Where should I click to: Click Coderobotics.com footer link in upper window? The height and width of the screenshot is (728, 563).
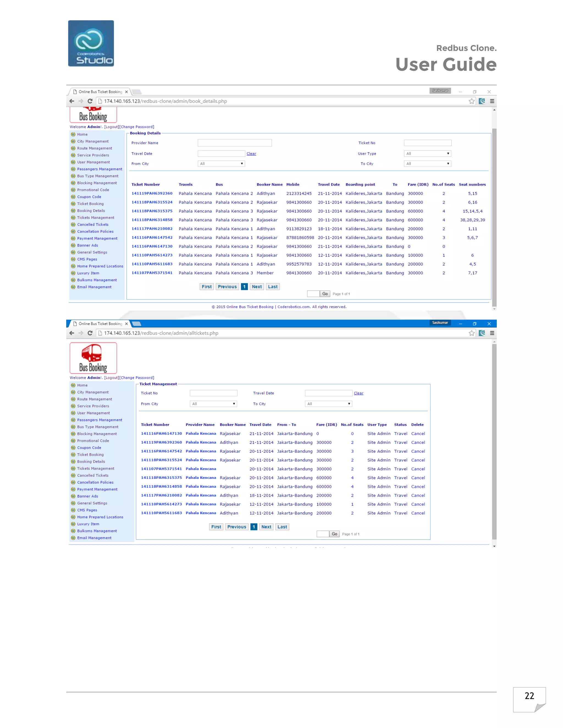(x=294, y=307)
